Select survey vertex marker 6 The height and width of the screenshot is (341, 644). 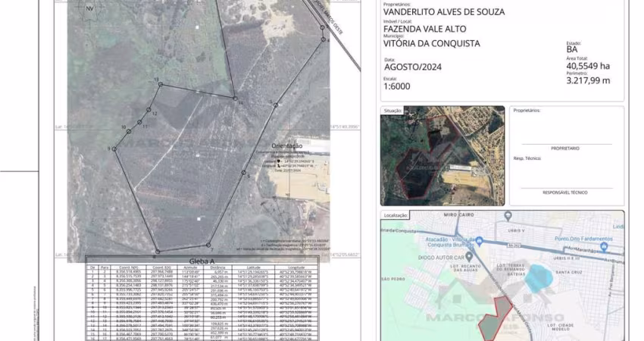tap(243, 173)
